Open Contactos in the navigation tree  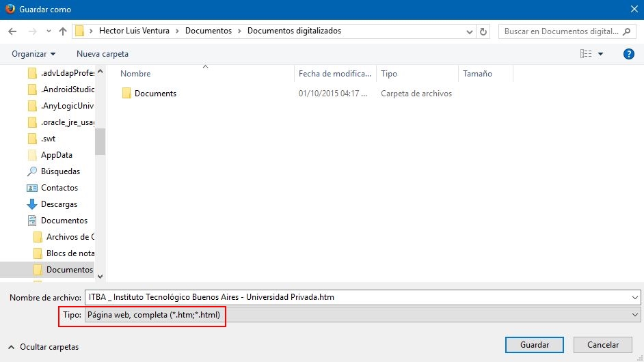coord(59,188)
